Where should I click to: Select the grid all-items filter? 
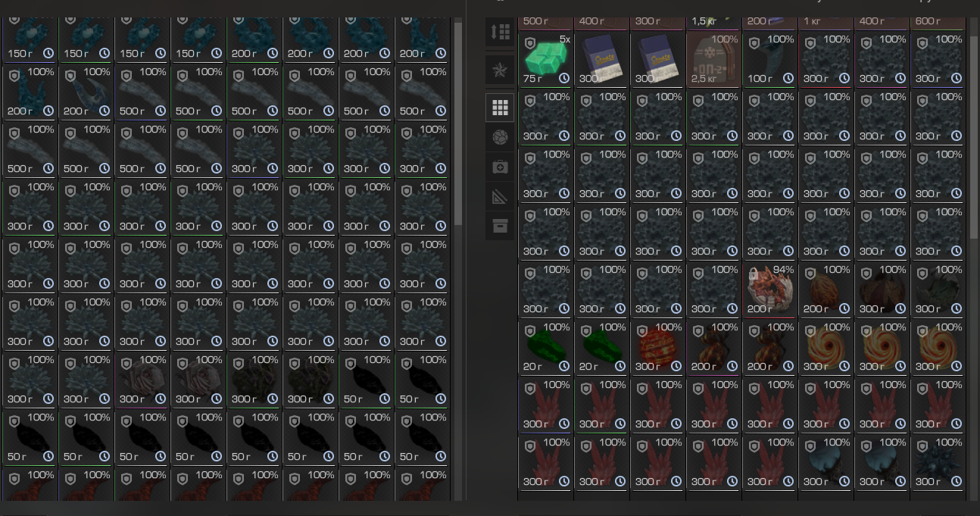pyautogui.click(x=500, y=108)
